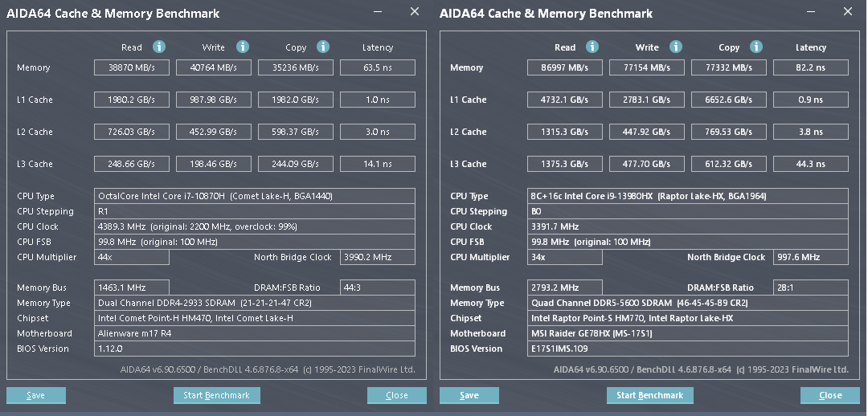The image size is (868, 416).
Task: Click the 0.9 ns L1 Cache latency field
Action: point(810,100)
